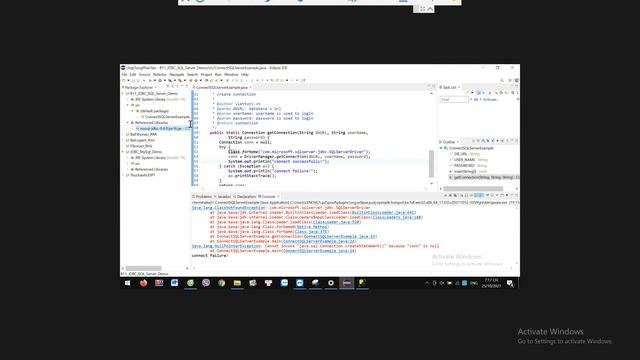Open the File menu

(x=124, y=75)
